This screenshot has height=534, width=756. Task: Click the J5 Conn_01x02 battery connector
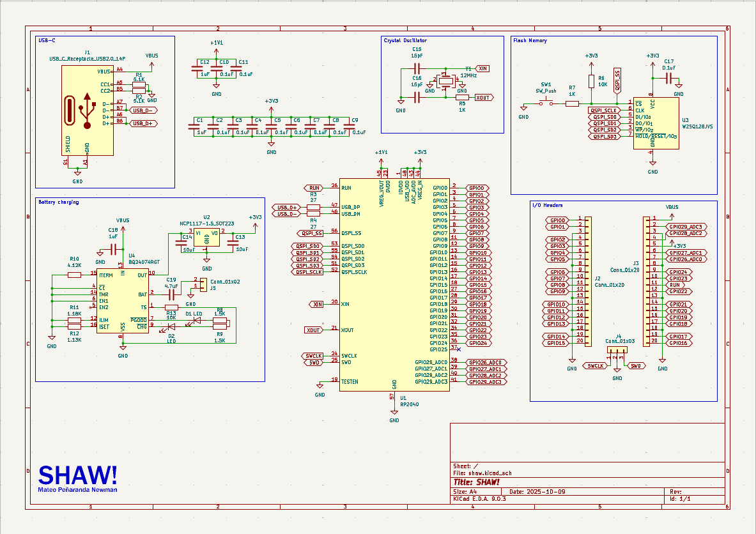pos(203,283)
